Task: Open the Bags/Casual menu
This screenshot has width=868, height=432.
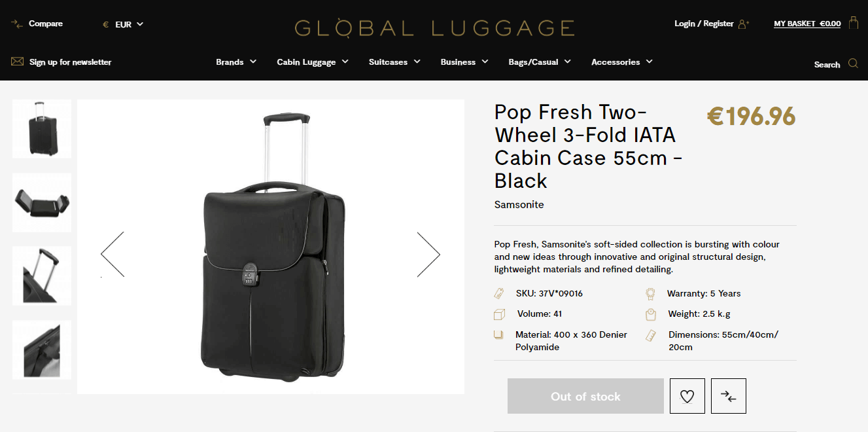Action: [x=539, y=62]
